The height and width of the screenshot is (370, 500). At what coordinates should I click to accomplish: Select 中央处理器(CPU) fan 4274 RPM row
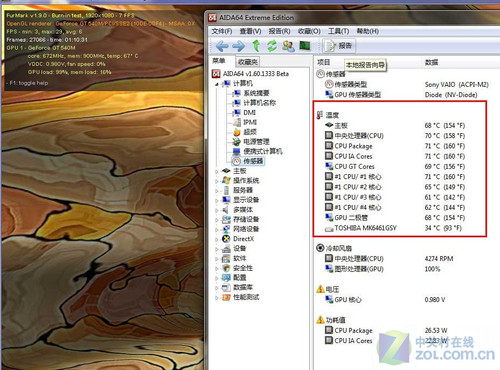(x=389, y=259)
